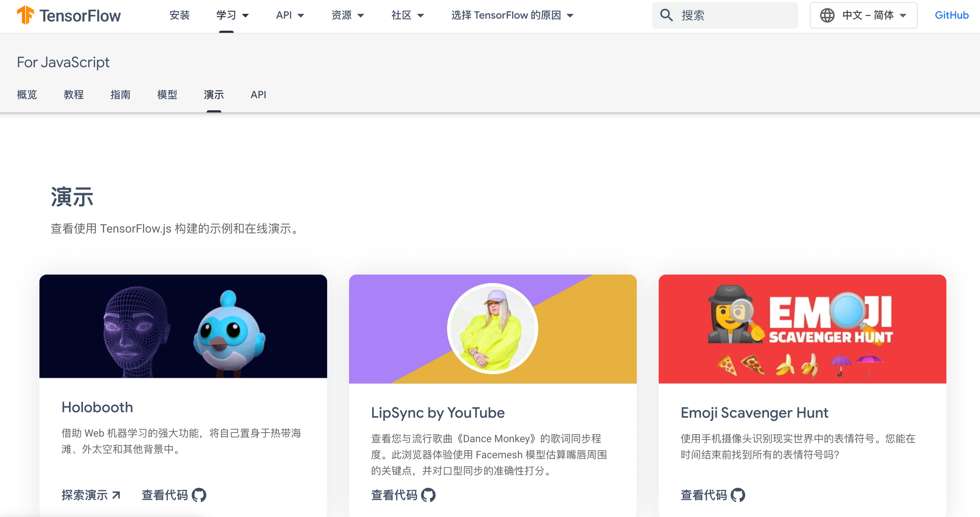The image size is (980, 517).
Task: Click the 演示 page heading
Action: (x=72, y=197)
